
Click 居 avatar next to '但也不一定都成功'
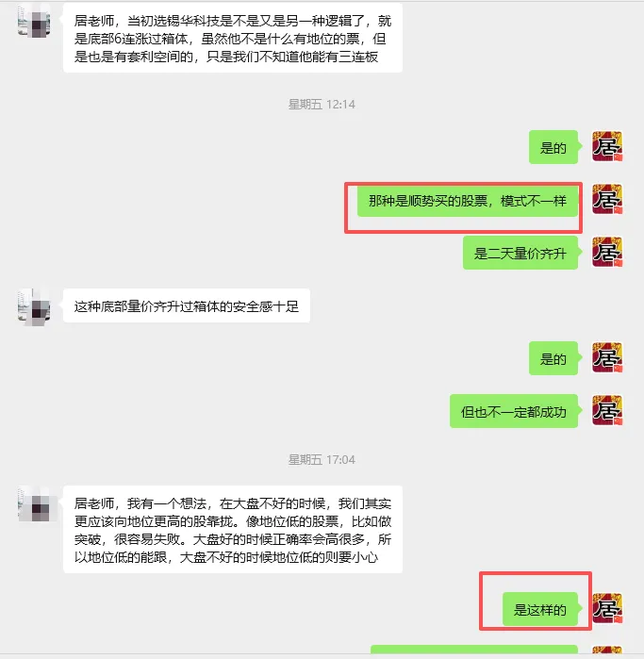click(x=607, y=411)
